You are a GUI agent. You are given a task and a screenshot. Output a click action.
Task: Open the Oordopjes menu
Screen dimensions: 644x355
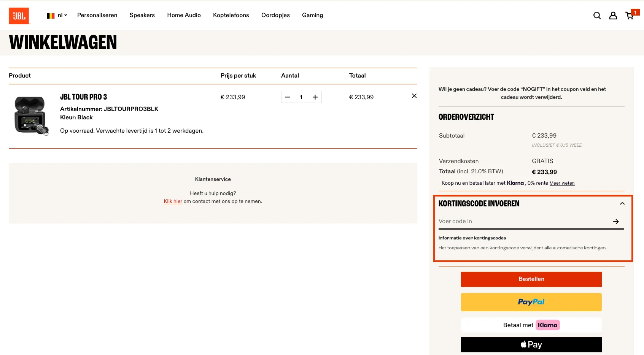click(x=275, y=15)
